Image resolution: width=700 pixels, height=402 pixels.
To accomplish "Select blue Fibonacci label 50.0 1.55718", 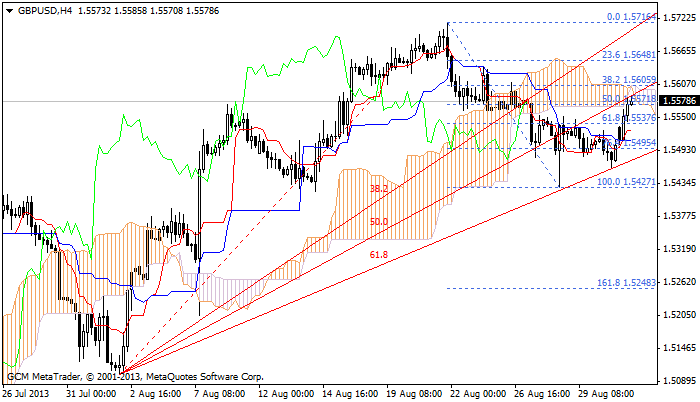I will click(629, 99).
